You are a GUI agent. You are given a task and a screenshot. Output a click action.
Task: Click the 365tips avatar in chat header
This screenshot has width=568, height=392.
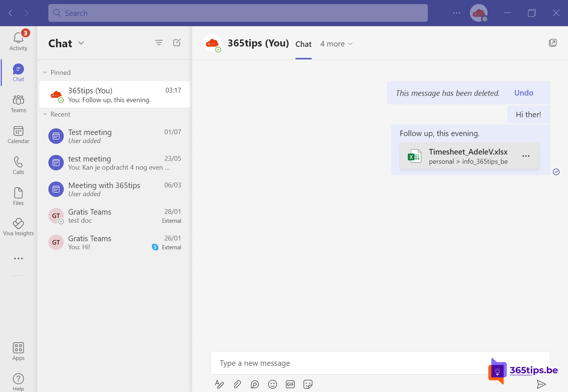pos(212,43)
